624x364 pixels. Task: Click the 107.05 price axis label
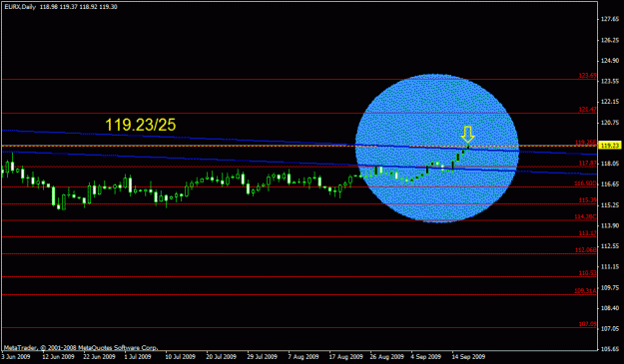point(610,328)
